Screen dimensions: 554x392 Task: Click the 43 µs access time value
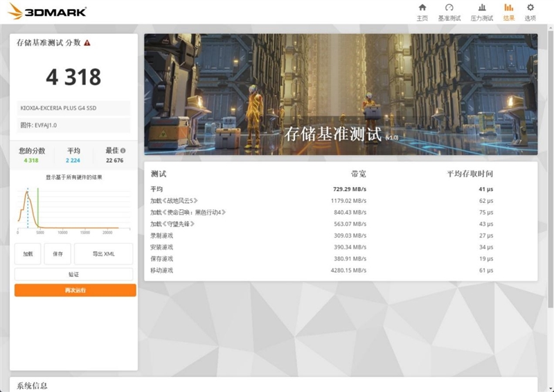coord(486,224)
